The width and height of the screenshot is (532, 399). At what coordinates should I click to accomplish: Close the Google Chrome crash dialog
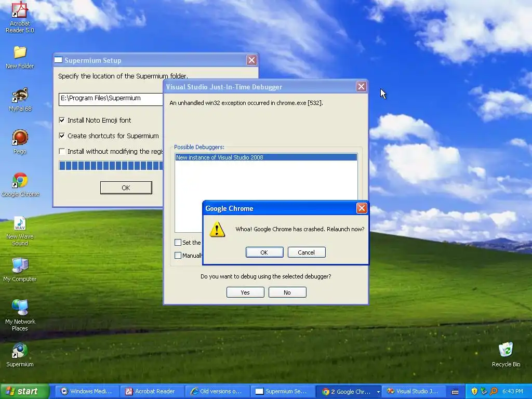point(362,208)
